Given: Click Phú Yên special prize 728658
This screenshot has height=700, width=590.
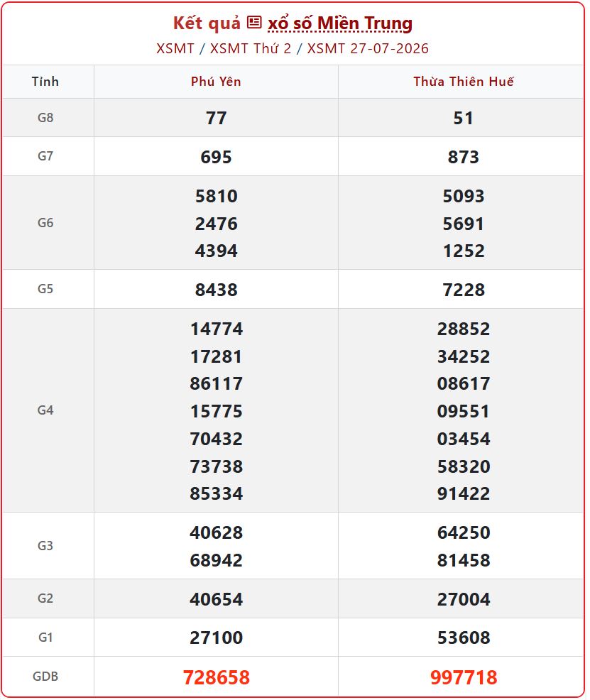Looking at the screenshot, I should point(216,677).
